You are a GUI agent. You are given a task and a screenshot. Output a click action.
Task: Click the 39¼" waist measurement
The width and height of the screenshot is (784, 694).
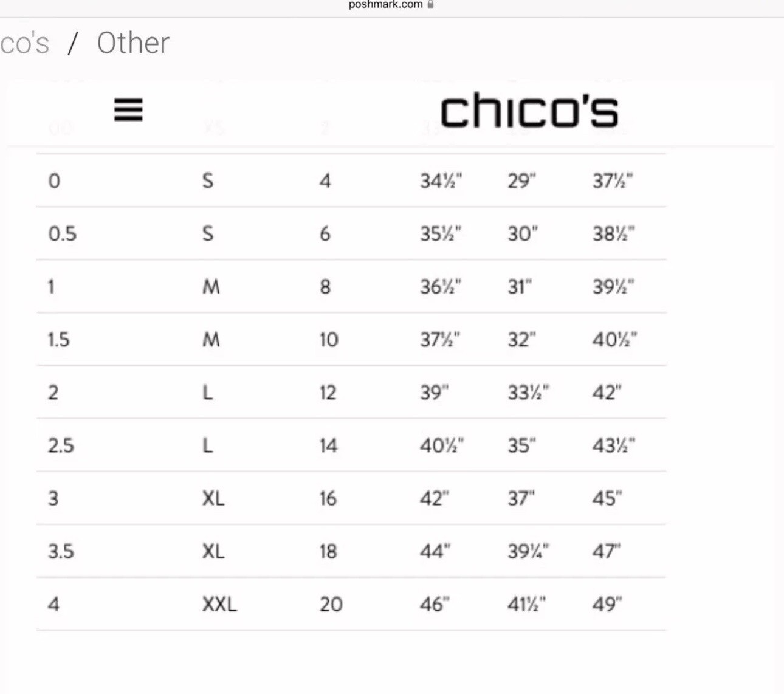tap(528, 551)
